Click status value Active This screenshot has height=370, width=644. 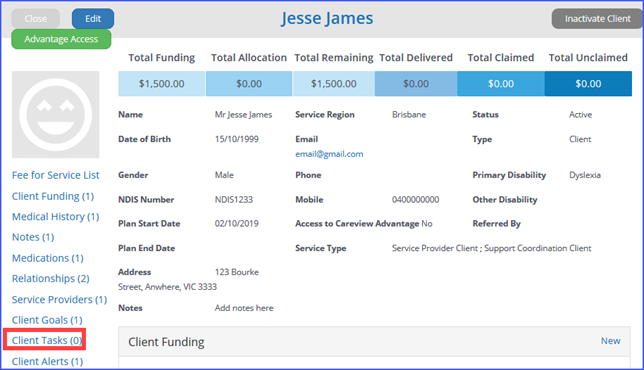point(580,115)
